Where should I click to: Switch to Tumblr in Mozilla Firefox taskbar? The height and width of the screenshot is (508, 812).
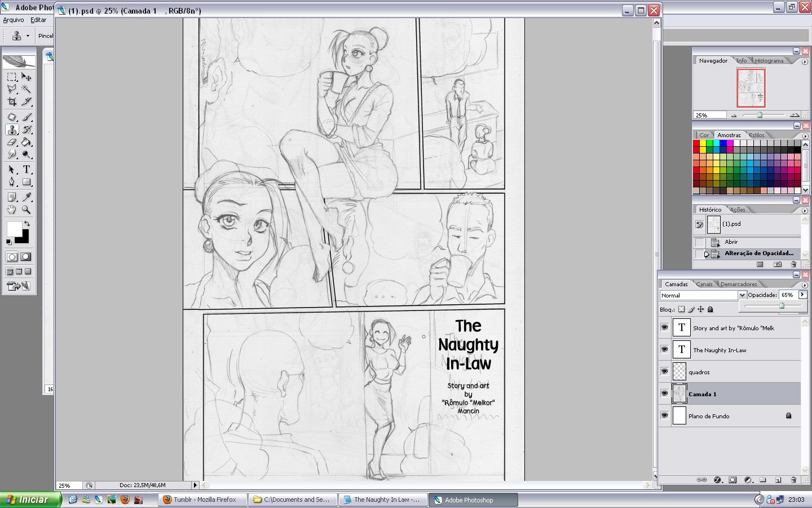202,500
